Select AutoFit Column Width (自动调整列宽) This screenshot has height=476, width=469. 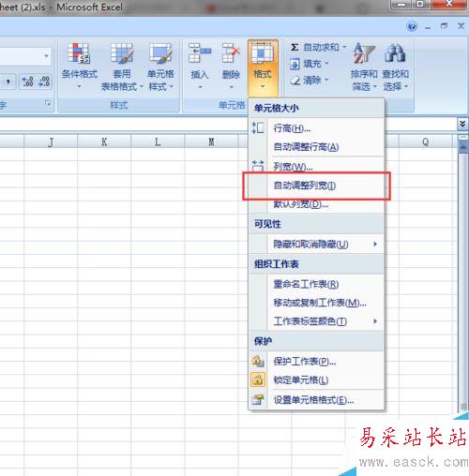point(316,186)
